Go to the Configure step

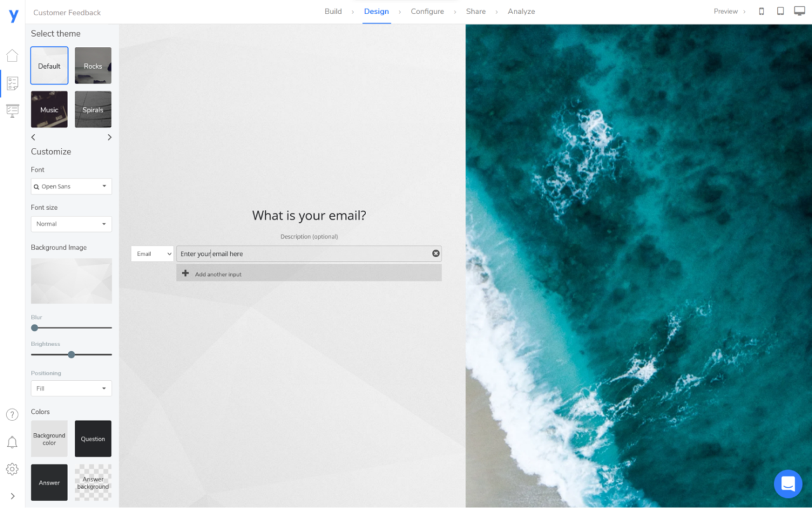pos(427,11)
